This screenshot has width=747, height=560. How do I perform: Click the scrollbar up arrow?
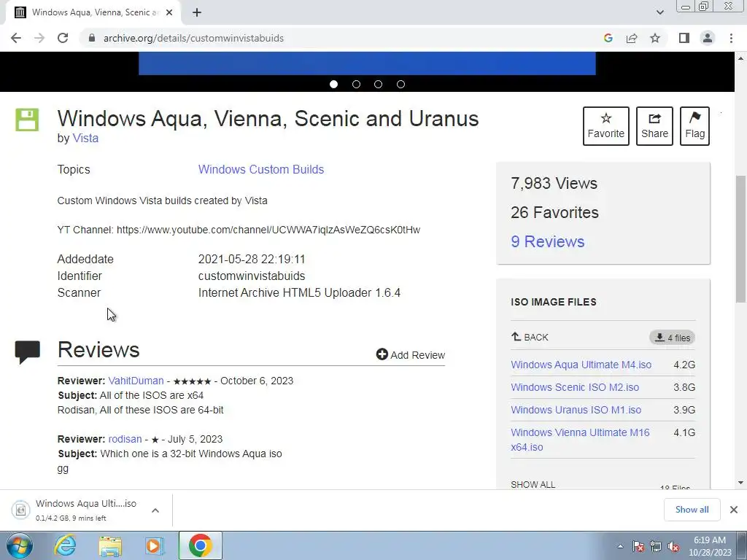tap(740, 58)
